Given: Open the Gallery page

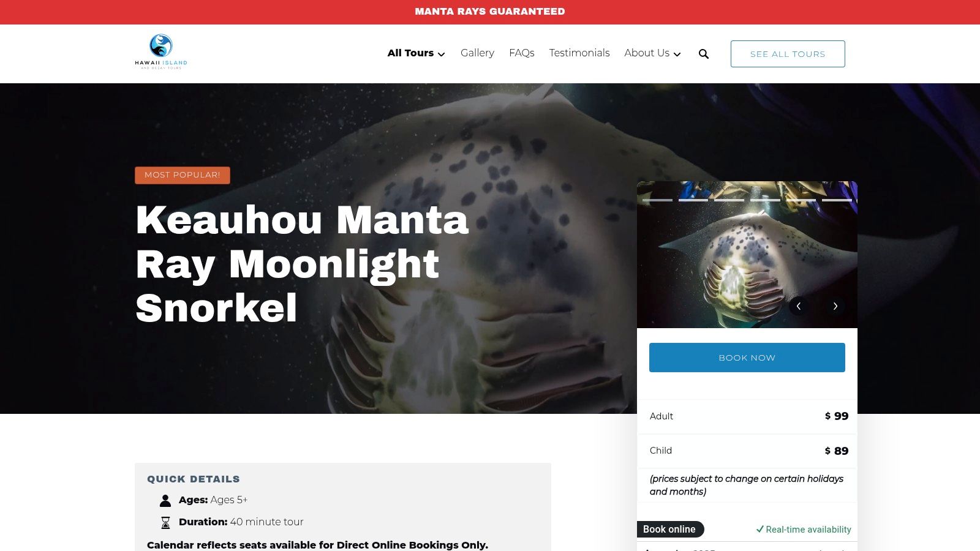Looking at the screenshot, I should coord(477,53).
